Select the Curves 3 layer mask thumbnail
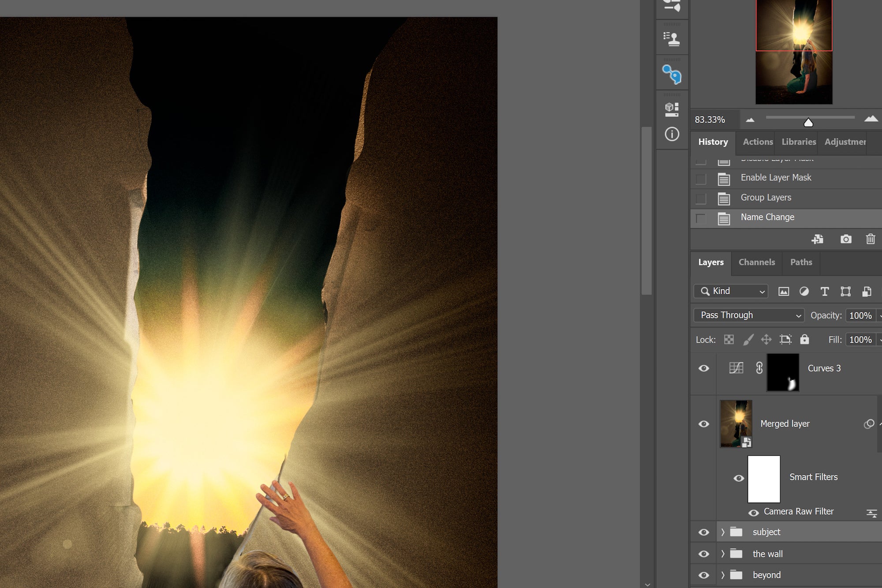This screenshot has width=882, height=588. click(783, 372)
